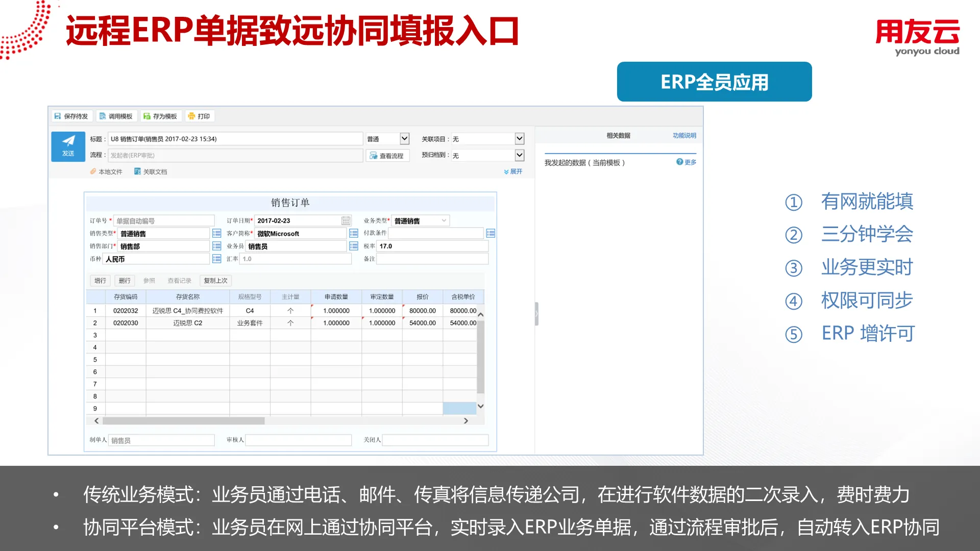Click the 更多 help link
The width and height of the screenshot is (980, 551).
click(687, 162)
